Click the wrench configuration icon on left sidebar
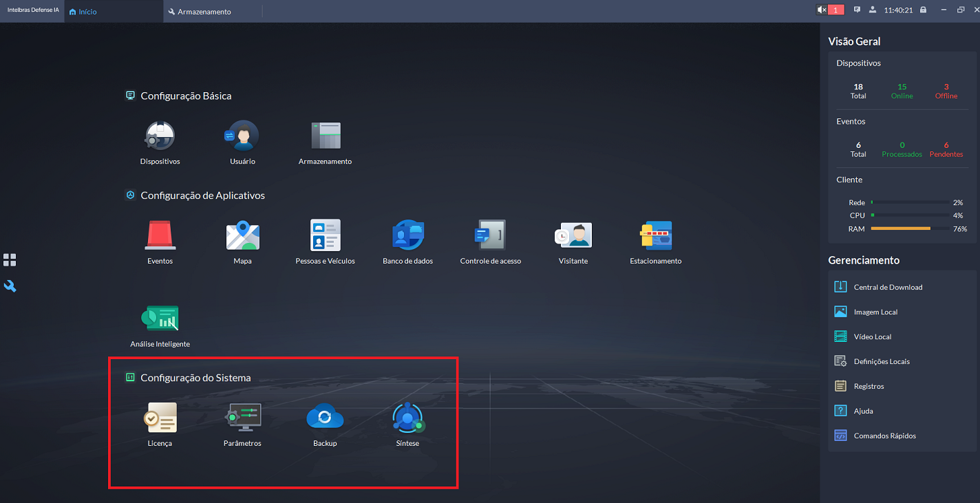The width and height of the screenshot is (980, 503). (10, 286)
